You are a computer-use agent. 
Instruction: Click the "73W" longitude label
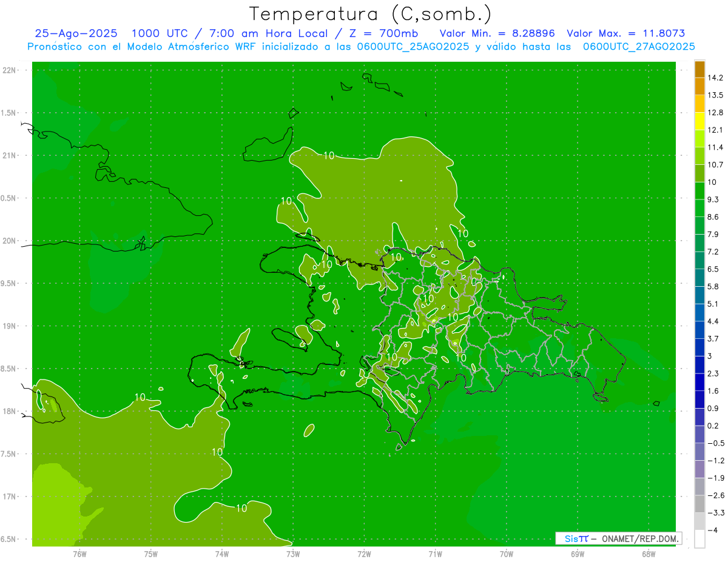[x=293, y=554]
